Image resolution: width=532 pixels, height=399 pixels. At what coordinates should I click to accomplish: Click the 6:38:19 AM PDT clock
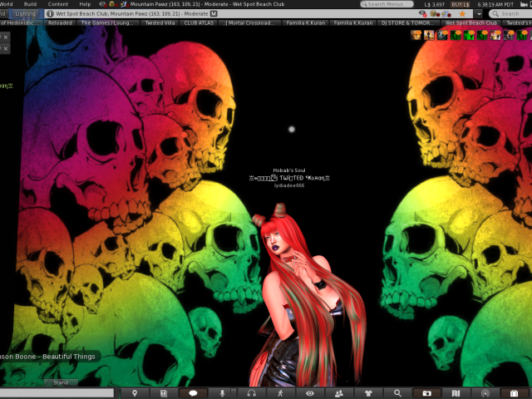[495, 4]
